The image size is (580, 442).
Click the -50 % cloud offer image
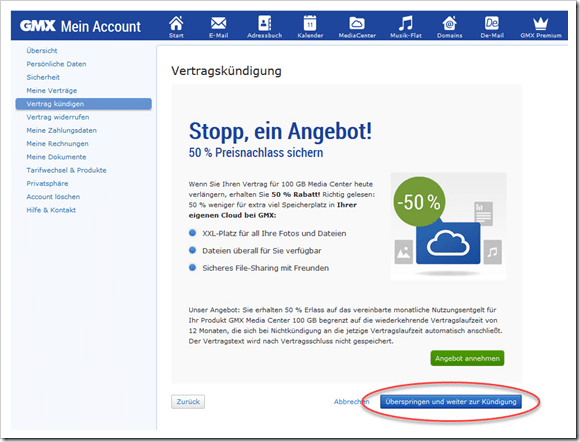(x=449, y=226)
